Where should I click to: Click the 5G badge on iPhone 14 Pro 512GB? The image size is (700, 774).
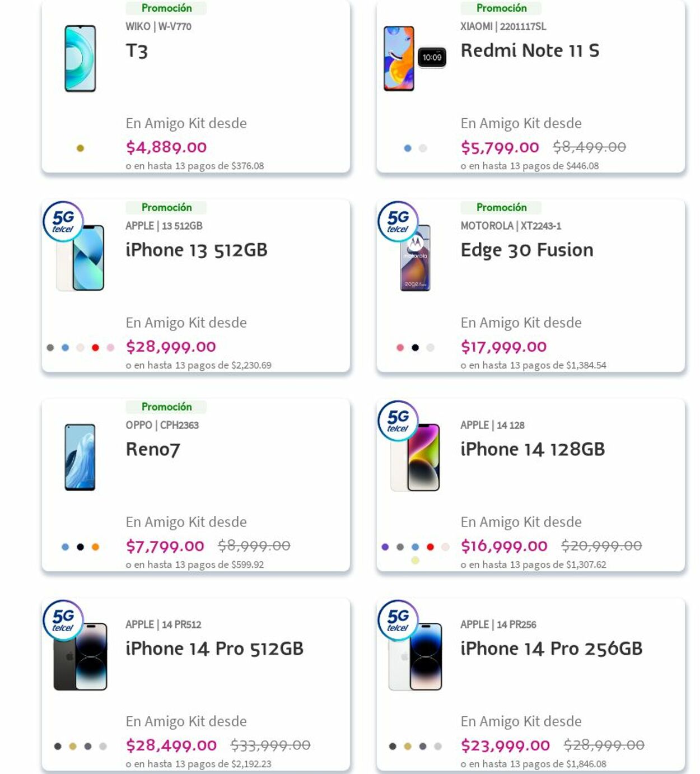(x=63, y=620)
